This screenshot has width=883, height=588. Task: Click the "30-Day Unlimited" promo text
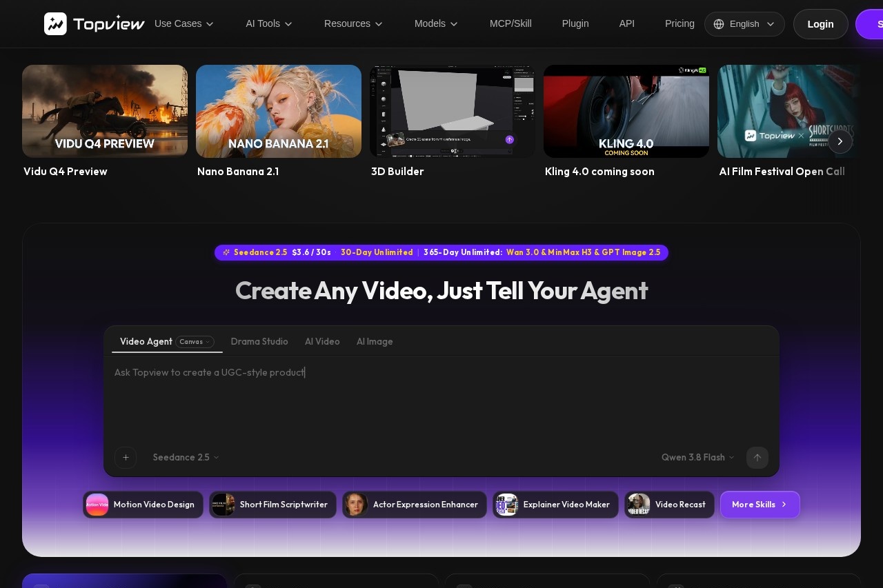pos(377,252)
